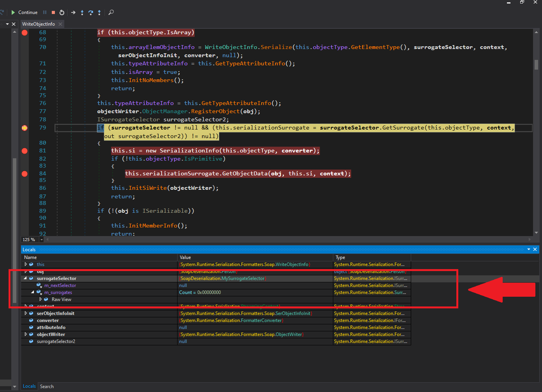Click InitMemberInfo on line 91
This screenshot has width=542, height=392.
tap(153, 226)
